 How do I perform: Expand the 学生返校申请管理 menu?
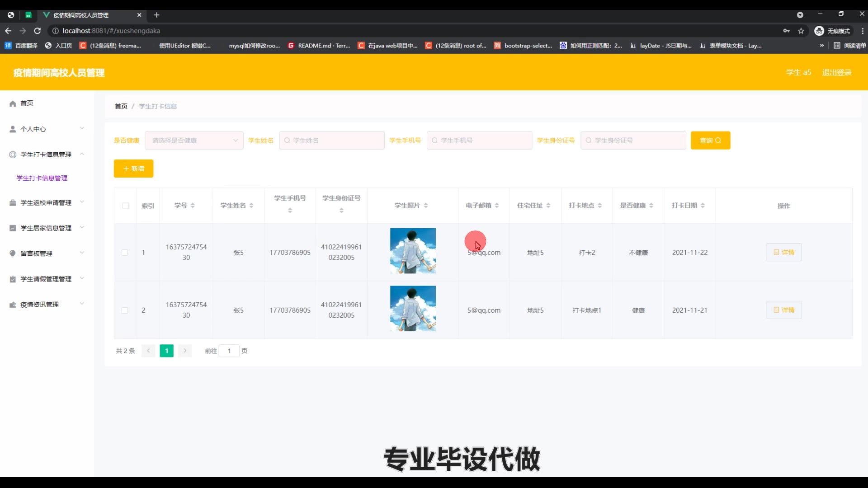click(46, 203)
